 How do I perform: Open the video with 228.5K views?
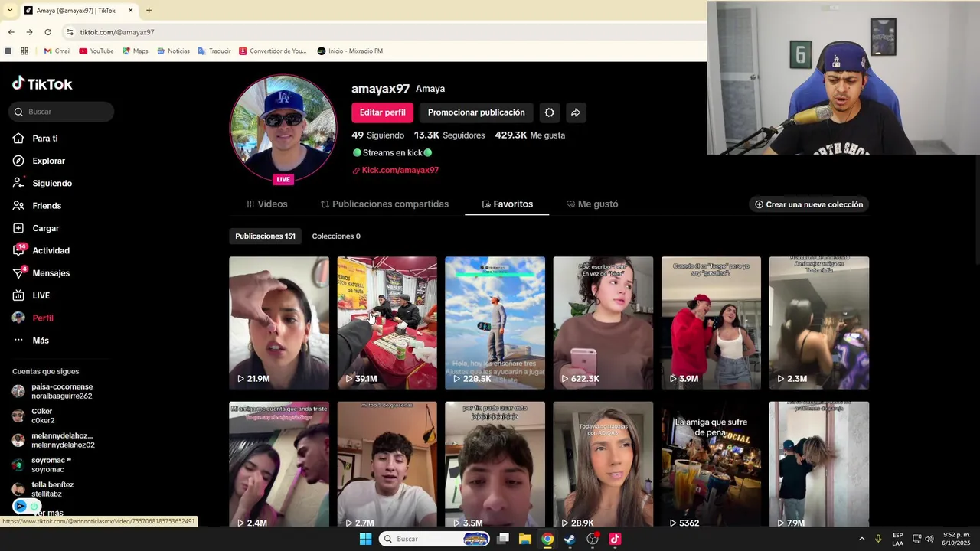[495, 322]
